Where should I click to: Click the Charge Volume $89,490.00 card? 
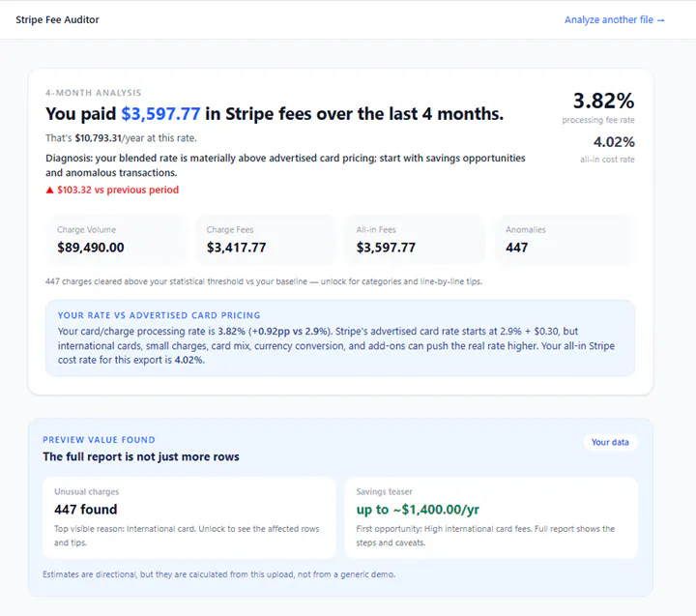coord(116,240)
